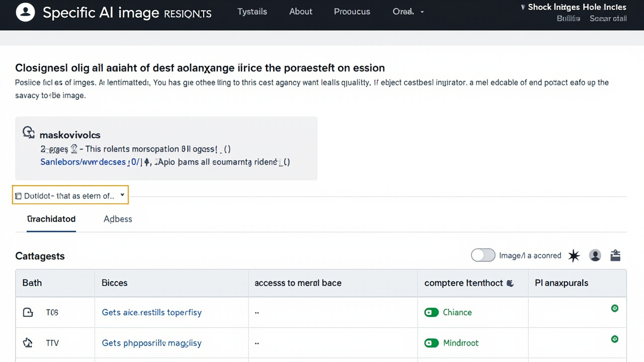This screenshot has width=644, height=362.
Task: Open the profile icon in Cattagests toolbar
Action: 595,255
